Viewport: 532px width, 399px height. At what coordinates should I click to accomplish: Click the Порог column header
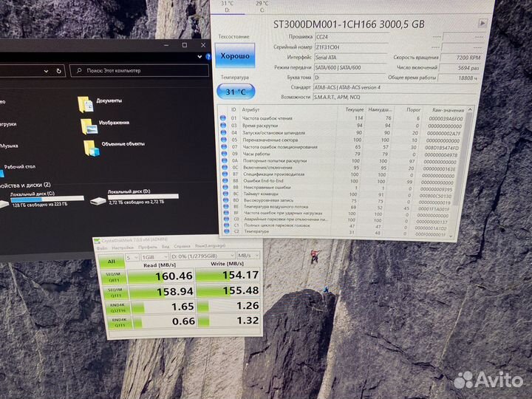(413, 110)
